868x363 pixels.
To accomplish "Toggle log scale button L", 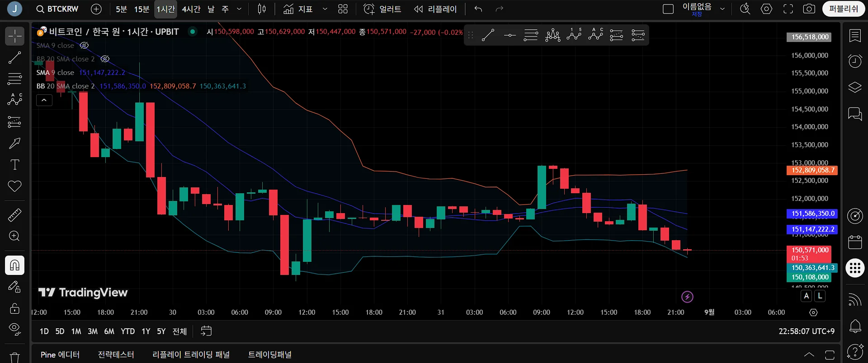I will click(820, 296).
